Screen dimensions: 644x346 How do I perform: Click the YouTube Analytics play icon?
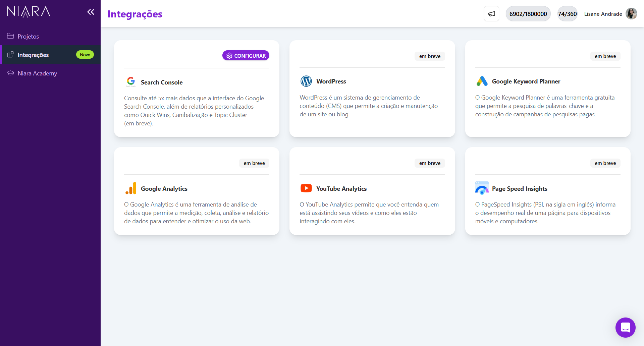pyautogui.click(x=306, y=188)
